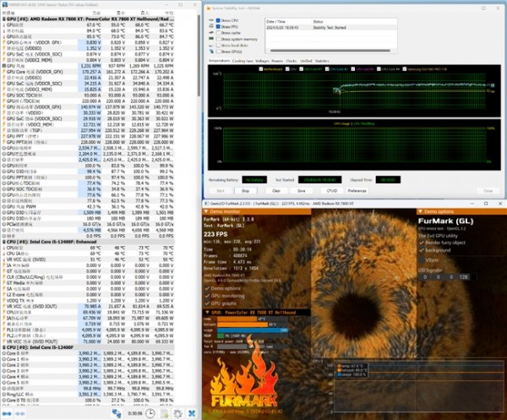Click the Save button in AIDA64
The height and width of the screenshot is (420, 507).
tap(302, 191)
